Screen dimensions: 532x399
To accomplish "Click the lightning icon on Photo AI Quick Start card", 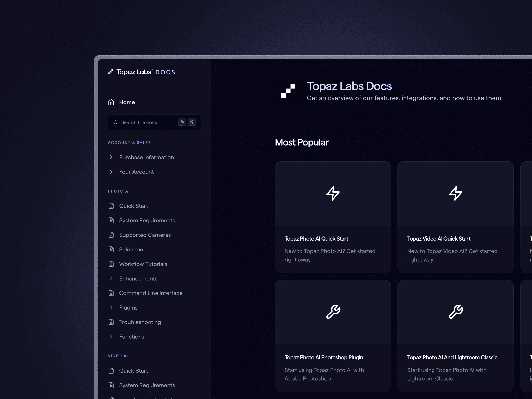I will pyautogui.click(x=333, y=193).
